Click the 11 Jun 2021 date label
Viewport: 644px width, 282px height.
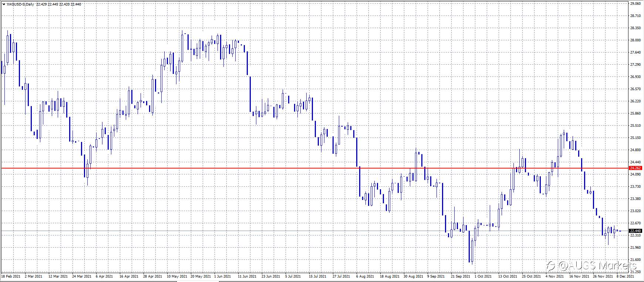pyautogui.click(x=247, y=276)
